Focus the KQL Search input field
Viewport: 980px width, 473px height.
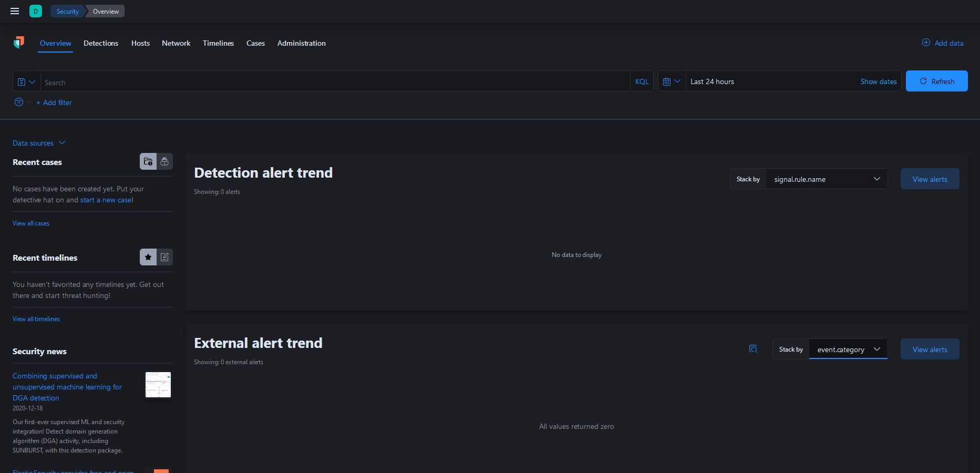click(335, 82)
